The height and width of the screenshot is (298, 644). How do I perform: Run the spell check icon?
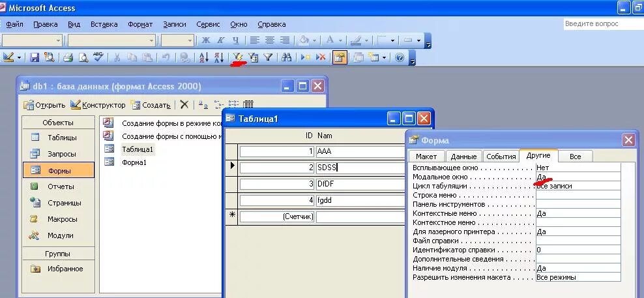pyautogui.click(x=98, y=57)
